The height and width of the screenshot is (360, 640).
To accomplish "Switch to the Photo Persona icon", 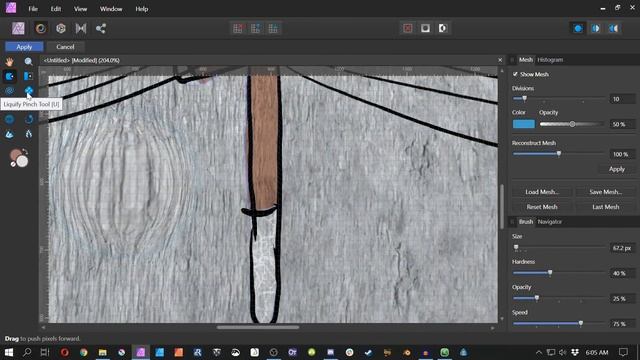I will pyautogui.click(x=18, y=28).
